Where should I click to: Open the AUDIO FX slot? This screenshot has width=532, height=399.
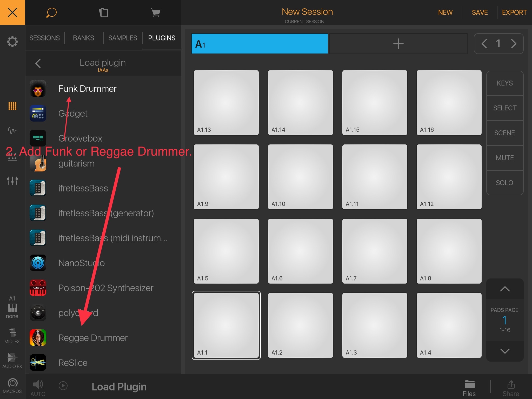pos(12,361)
